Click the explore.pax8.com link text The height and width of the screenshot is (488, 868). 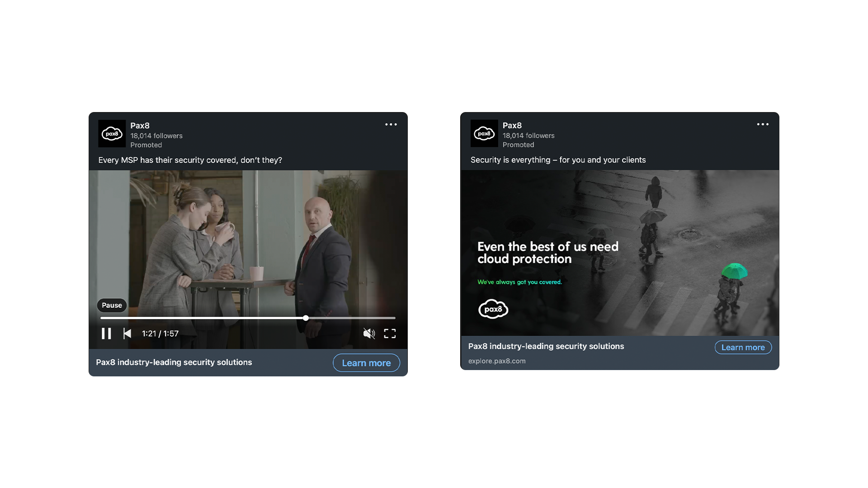point(497,361)
